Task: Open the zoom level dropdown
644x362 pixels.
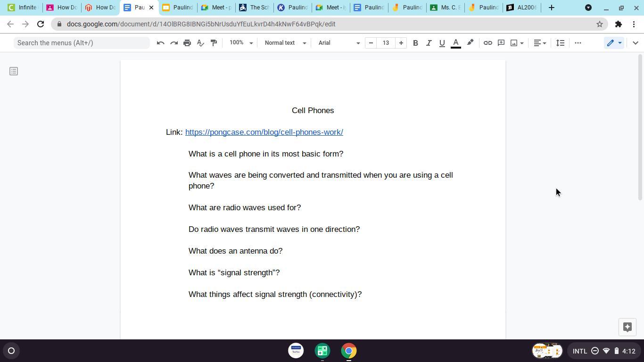Action: pyautogui.click(x=241, y=43)
